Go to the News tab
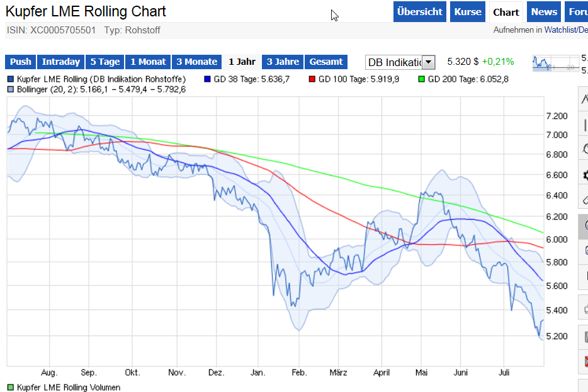The height and width of the screenshot is (392, 588). 544,12
